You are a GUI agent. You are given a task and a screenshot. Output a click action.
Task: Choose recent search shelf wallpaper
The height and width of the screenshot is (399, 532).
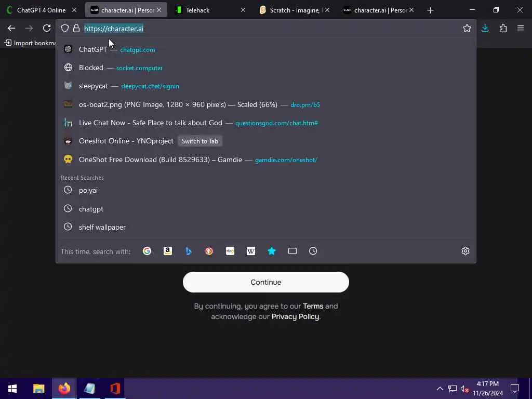pos(266,227)
